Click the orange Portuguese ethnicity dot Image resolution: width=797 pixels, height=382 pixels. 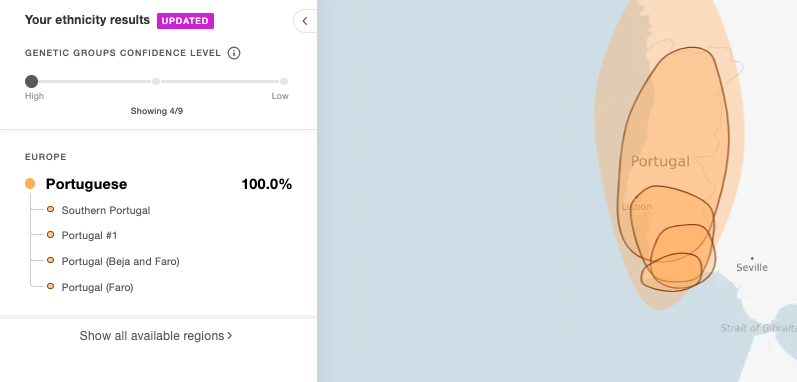click(30, 184)
